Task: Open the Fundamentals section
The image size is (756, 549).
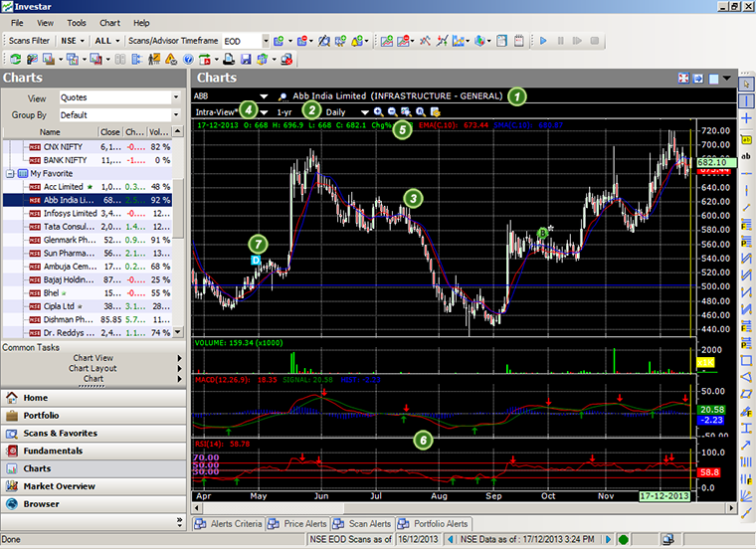Action: (x=94, y=452)
